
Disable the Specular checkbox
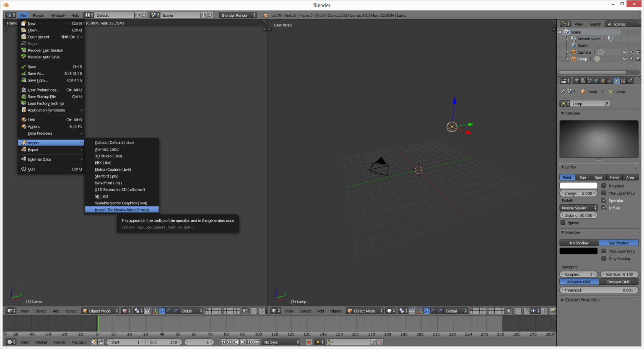(x=604, y=201)
